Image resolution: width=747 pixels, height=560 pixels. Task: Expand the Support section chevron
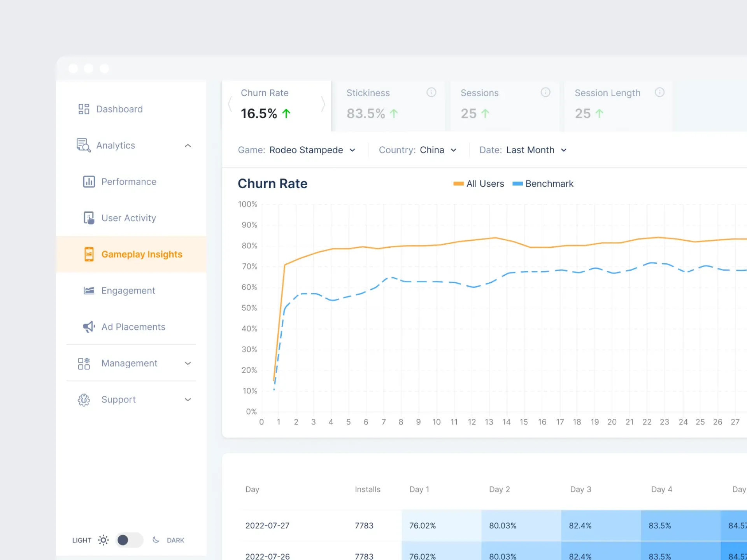pos(188,399)
